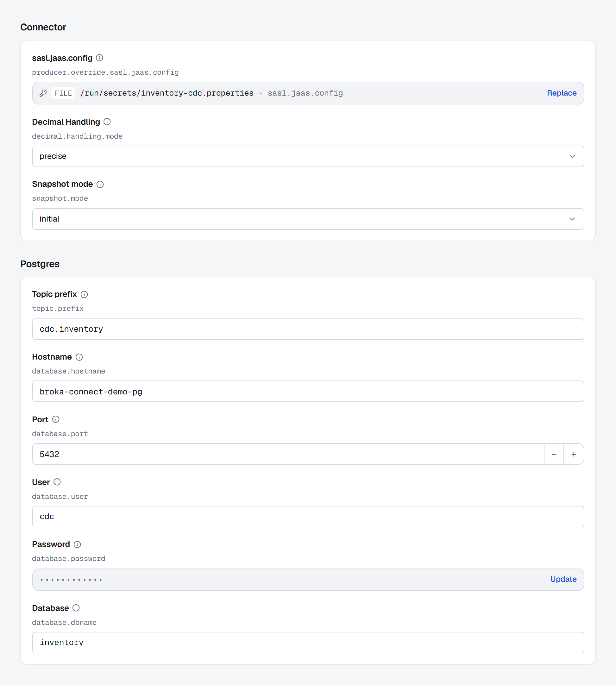Show info for Snapshot mode
616x685 pixels.
[100, 184]
